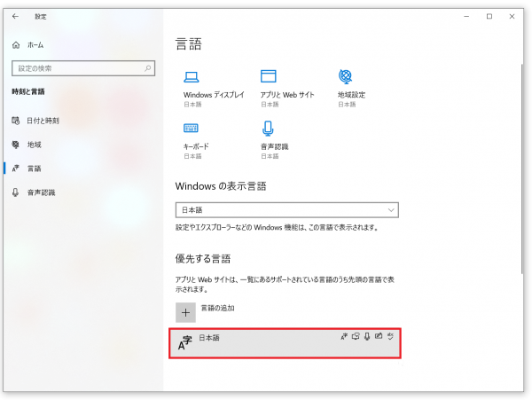Click the speech recognition mic icon on 日本語 row
The height and width of the screenshot is (400, 532).
pyautogui.click(x=367, y=336)
